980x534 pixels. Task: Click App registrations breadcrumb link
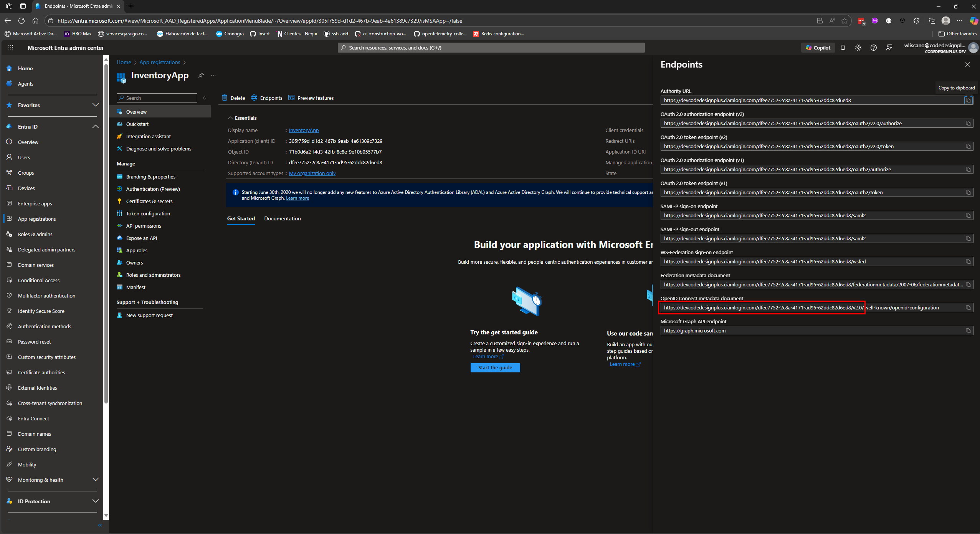click(x=160, y=62)
